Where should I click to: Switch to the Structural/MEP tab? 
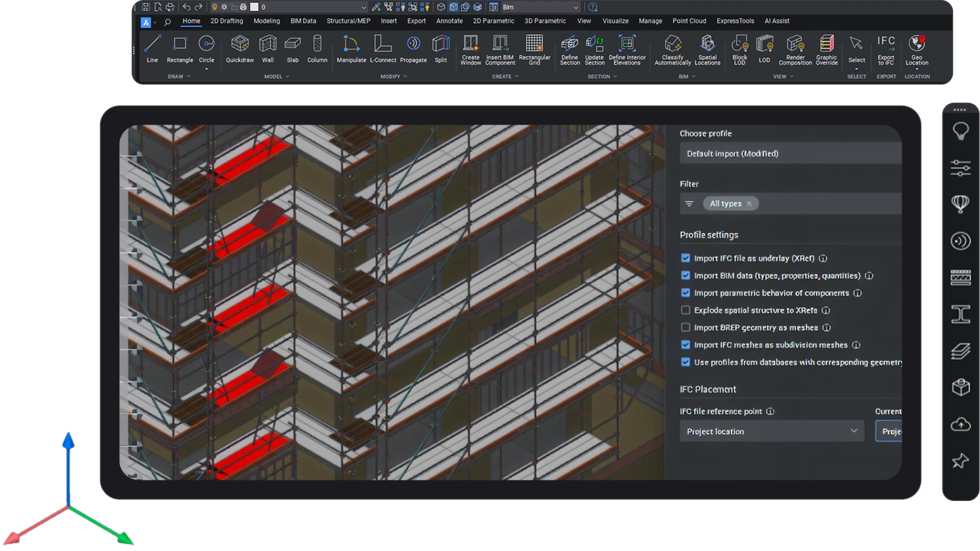(348, 21)
